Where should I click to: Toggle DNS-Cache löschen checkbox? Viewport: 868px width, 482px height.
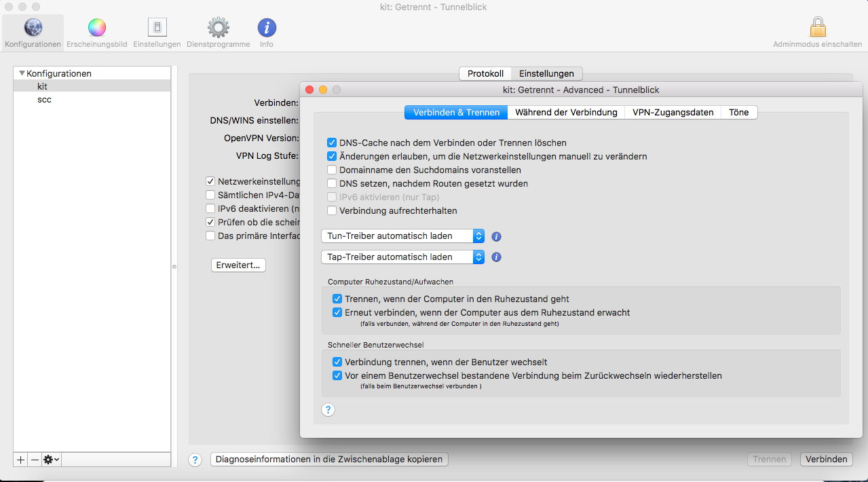332,143
